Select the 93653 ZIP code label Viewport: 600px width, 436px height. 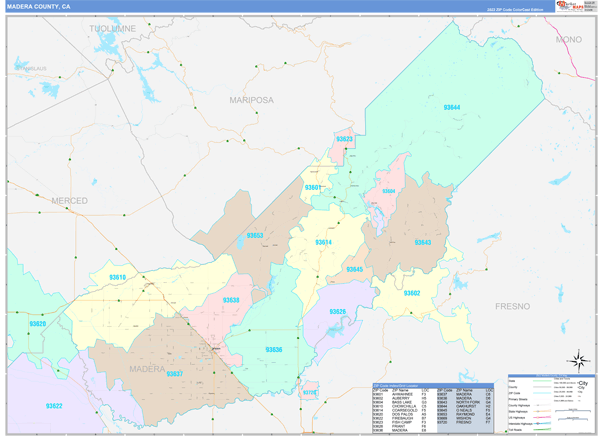[x=255, y=236]
